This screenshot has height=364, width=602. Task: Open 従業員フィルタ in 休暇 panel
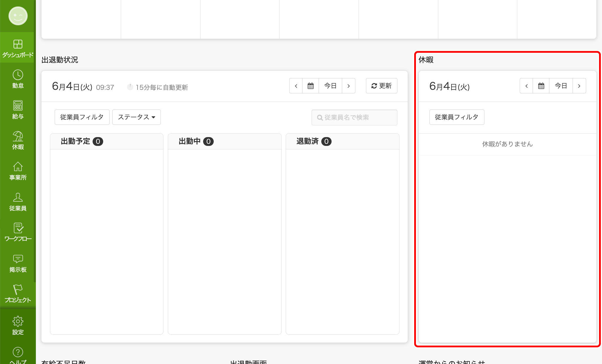pos(456,117)
